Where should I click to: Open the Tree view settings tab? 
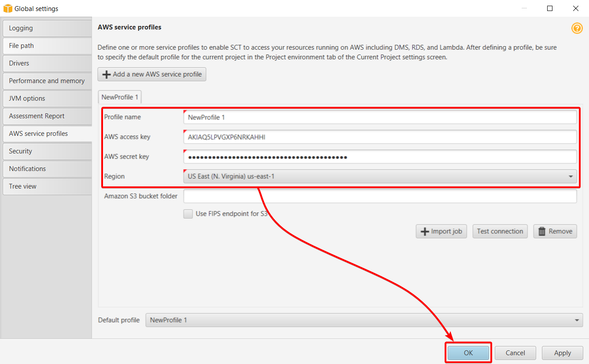pos(46,186)
